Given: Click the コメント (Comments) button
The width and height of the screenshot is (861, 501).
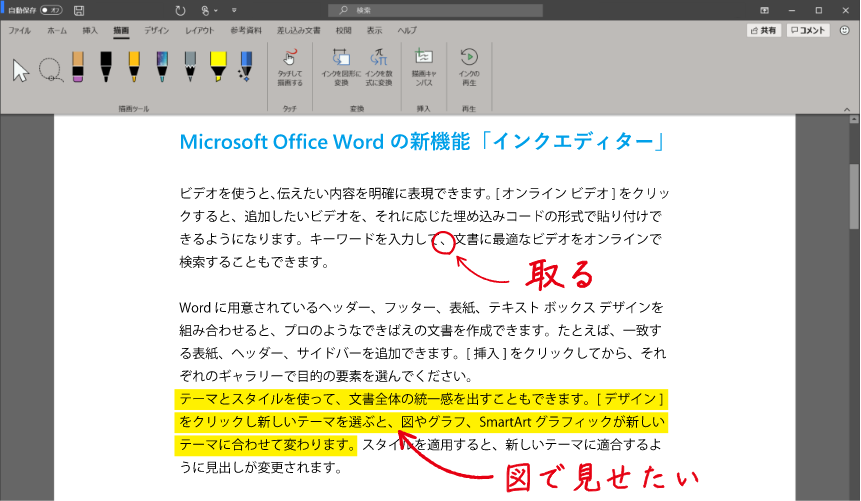Looking at the screenshot, I should pyautogui.click(x=808, y=31).
